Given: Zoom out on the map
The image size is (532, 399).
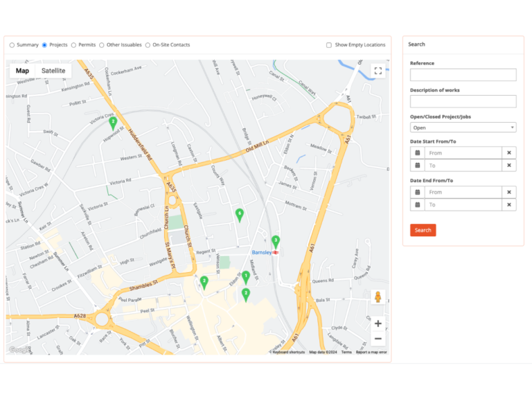Looking at the screenshot, I should tap(378, 339).
